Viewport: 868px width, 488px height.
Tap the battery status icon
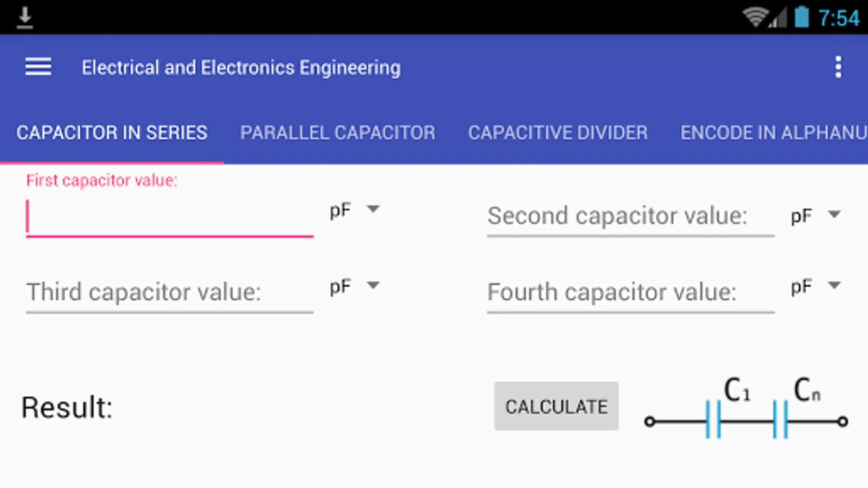[801, 17]
